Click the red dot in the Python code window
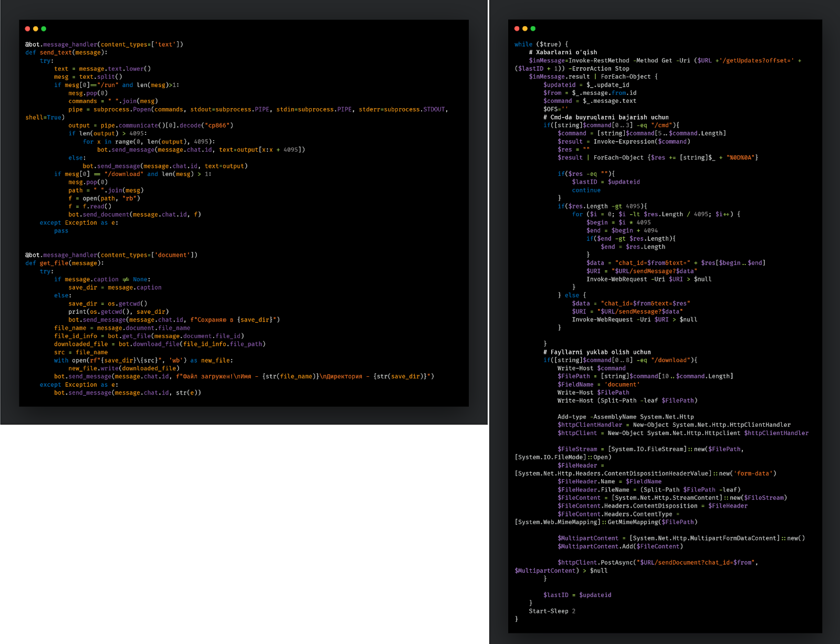The height and width of the screenshot is (644, 840). point(27,29)
